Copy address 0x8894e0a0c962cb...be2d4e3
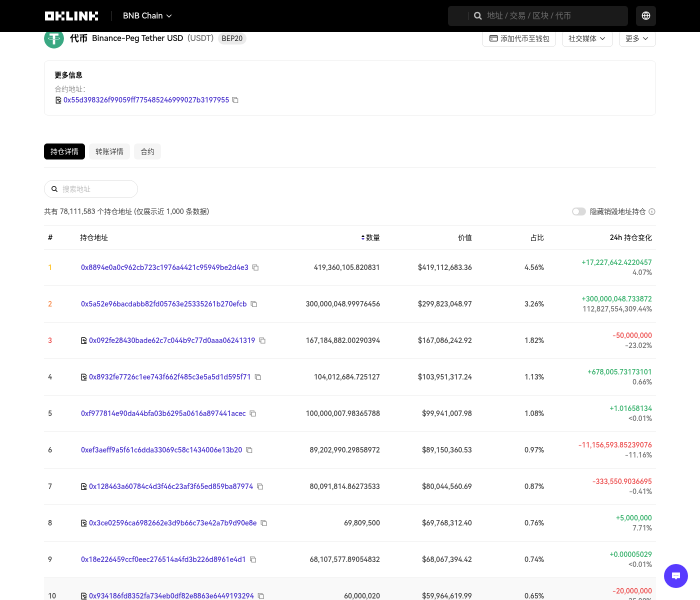700x600 pixels. coord(255,267)
